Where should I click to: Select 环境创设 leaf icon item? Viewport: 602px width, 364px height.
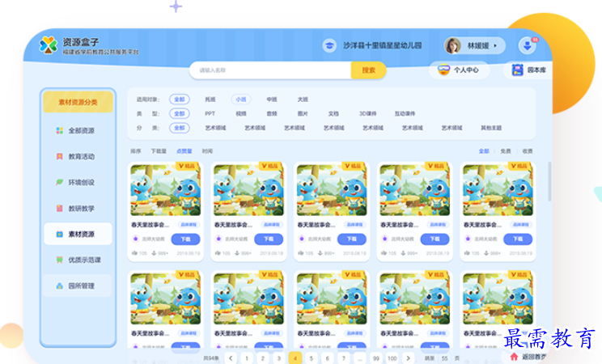click(78, 182)
